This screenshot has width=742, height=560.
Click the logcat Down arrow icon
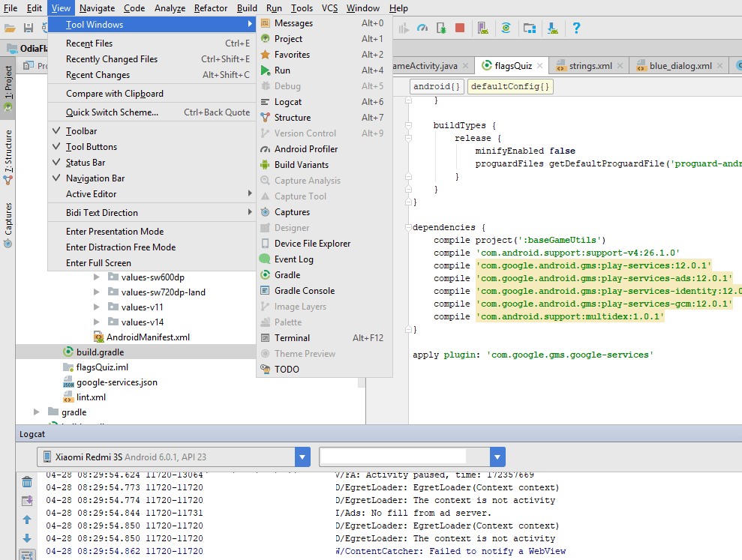27,538
